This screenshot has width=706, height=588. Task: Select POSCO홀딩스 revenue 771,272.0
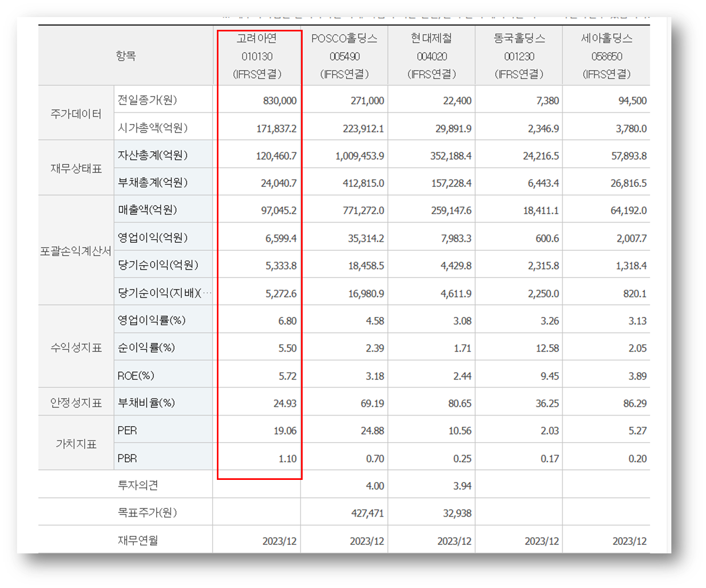pos(363,210)
